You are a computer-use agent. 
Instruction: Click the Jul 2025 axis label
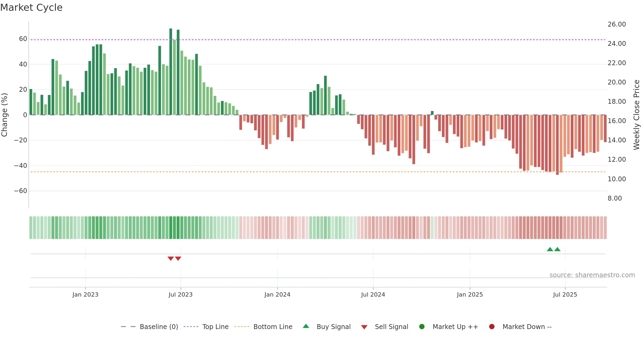pyautogui.click(x=565, y=294)
